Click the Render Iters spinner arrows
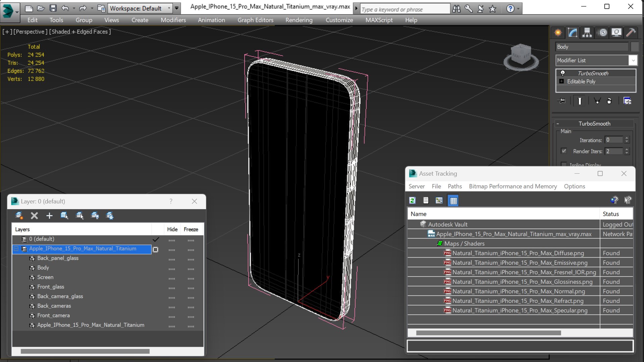The image size is (644, 362). pos(627,151)
